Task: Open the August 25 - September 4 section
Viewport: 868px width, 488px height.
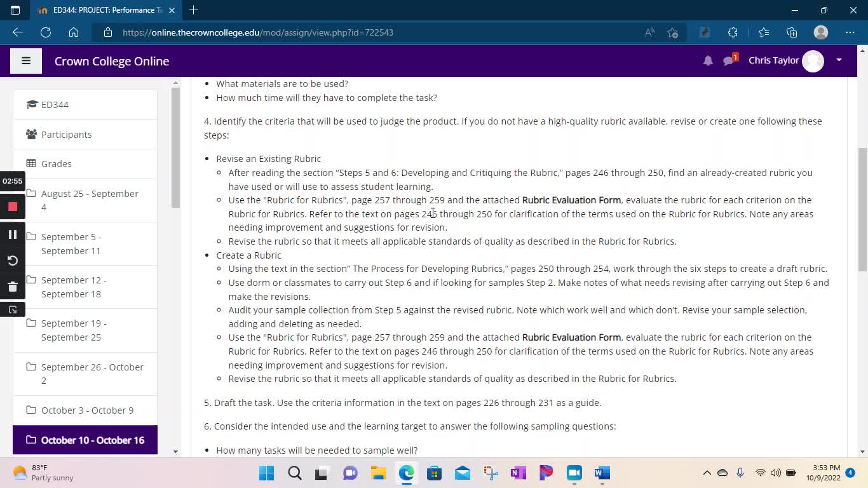Action: pos(85,200)
